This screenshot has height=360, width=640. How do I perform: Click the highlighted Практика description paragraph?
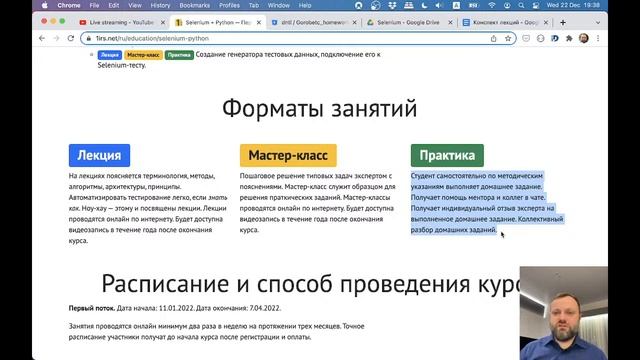487,203
